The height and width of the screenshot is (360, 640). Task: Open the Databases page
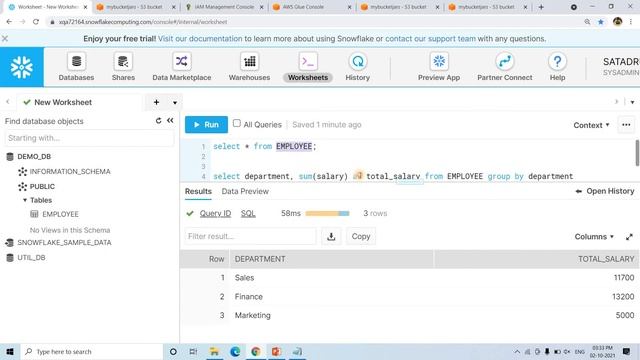(76, 67)
